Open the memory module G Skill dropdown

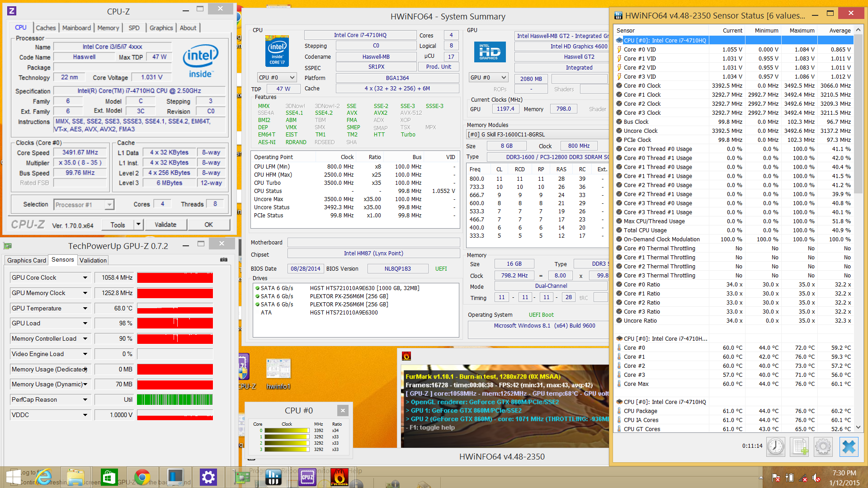538,134
